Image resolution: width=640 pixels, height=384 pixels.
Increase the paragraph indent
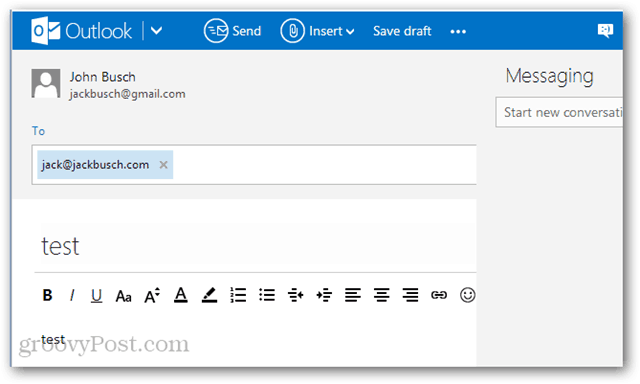(x=324, y=295)
